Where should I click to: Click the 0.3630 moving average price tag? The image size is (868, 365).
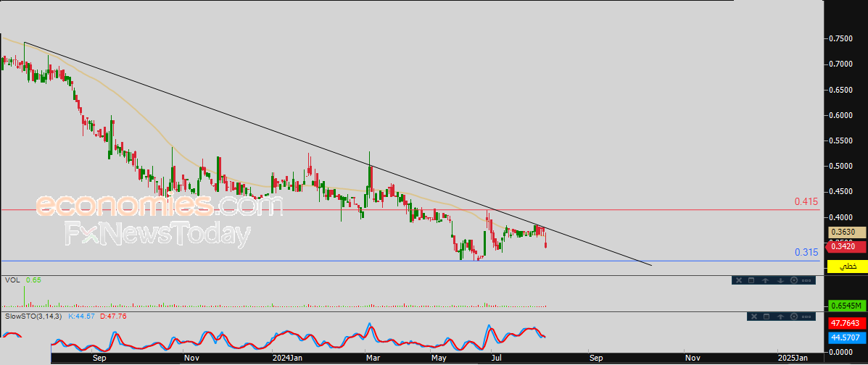(x=847, y=232)
